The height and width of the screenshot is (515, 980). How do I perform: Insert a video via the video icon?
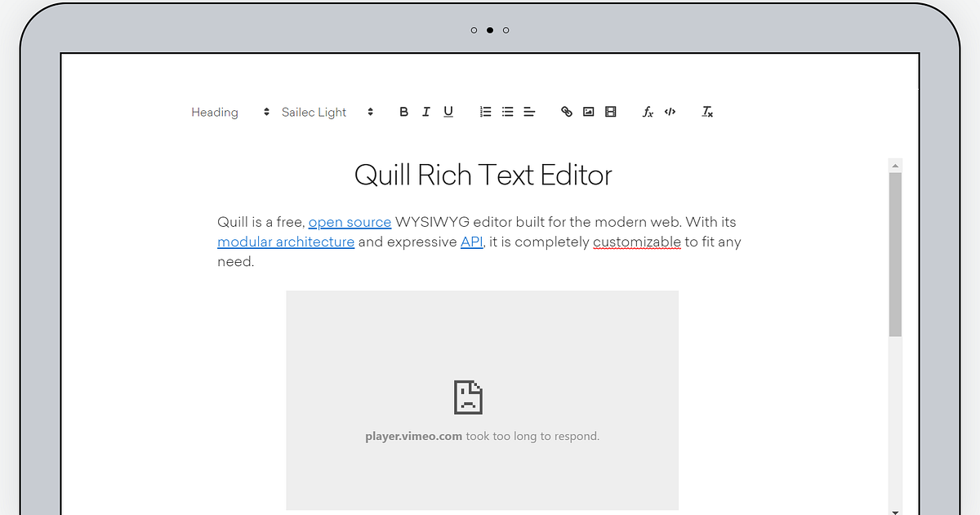[x=610, y=111]
